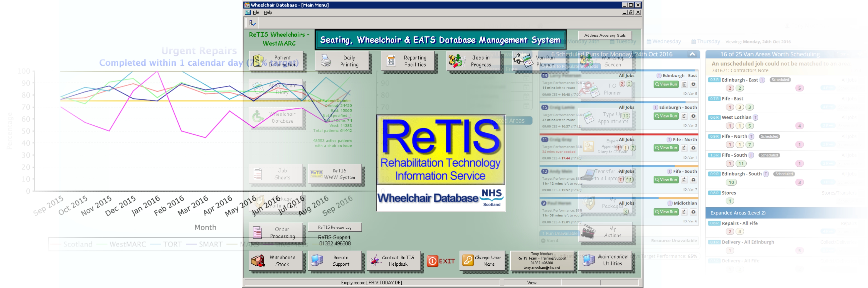The height and width of the screenshot is (288, 868).
Task: Click the Empty record status bar field
Action: [x=372, y=283]
